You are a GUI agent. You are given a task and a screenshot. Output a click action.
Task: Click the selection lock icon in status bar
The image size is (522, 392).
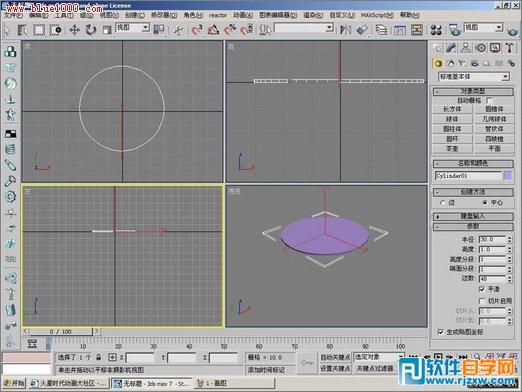tap(98, 357)
